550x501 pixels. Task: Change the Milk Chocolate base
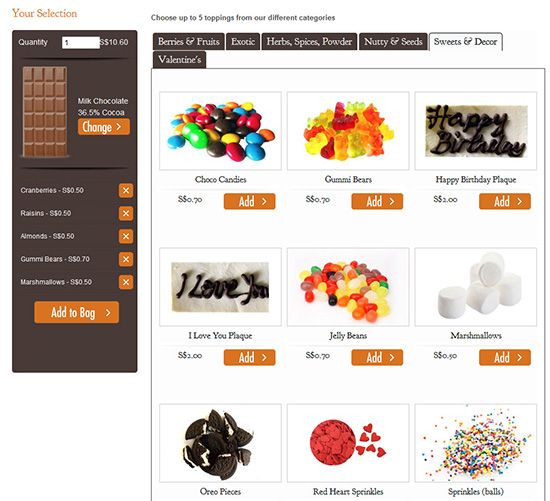click(x=104, y=127)
